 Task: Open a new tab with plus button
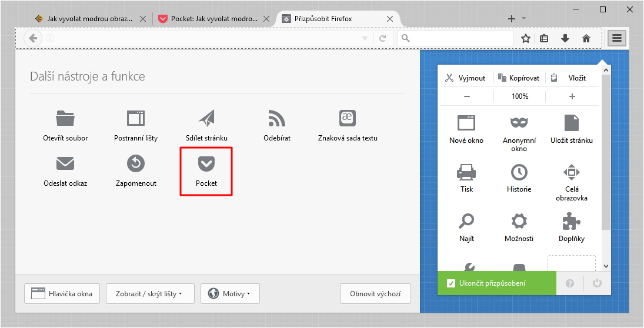pos(511,18)
